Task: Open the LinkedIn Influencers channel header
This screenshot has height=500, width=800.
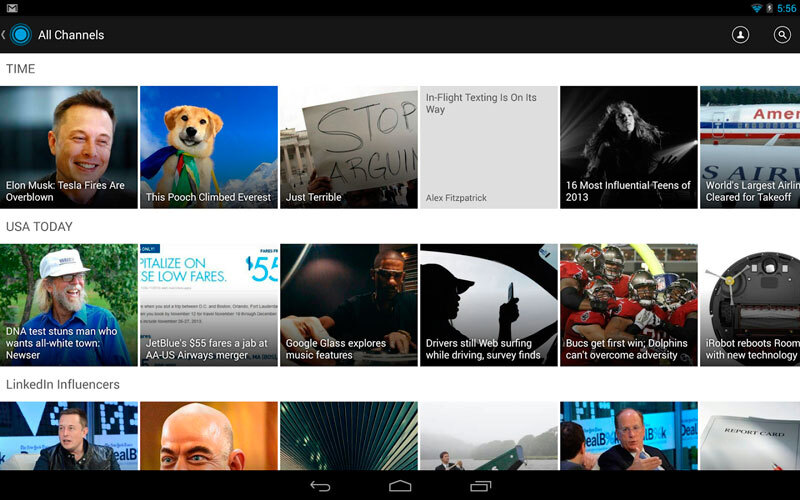Action: 62,384
